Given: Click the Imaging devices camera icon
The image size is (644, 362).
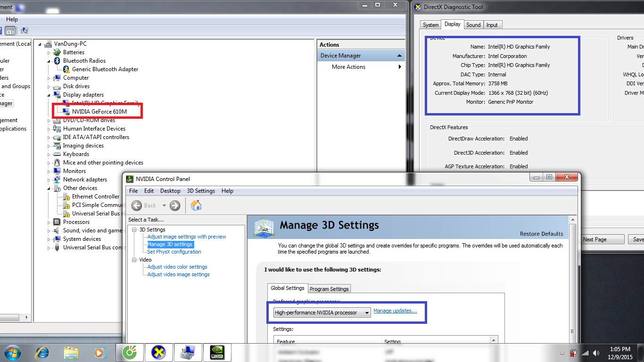Looking at the screenshot, I should pyautogui.click(x=57, y=146).
